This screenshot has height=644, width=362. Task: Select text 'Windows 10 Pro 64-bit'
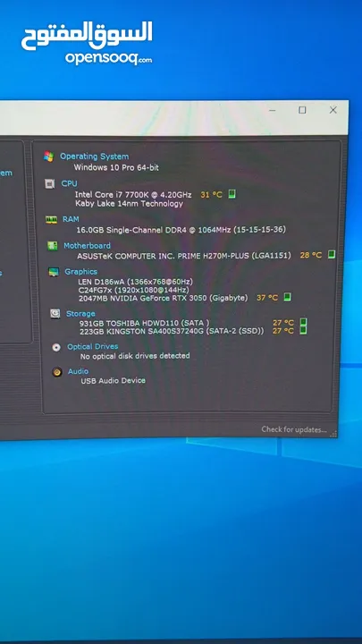(116, 167)
